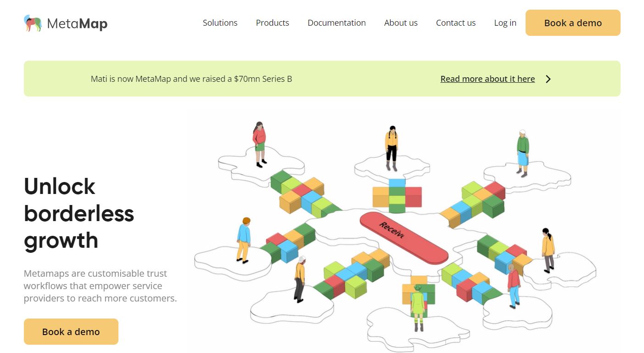Click the Series B announcement text
Image resolution: width=644 pixels, height=353 pixels.
pyautogui.click(x=191, y=79)
